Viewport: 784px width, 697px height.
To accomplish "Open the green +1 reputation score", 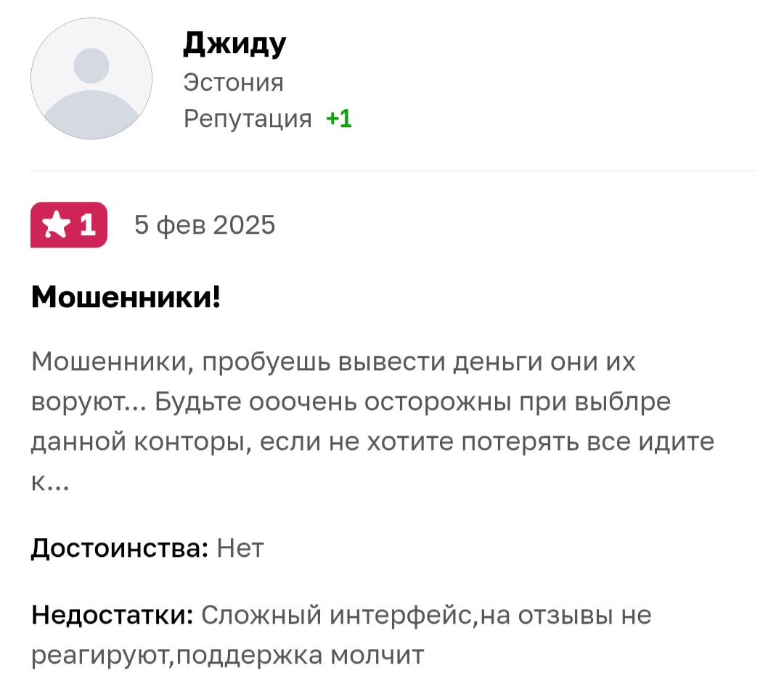I will tap(339, 119).
